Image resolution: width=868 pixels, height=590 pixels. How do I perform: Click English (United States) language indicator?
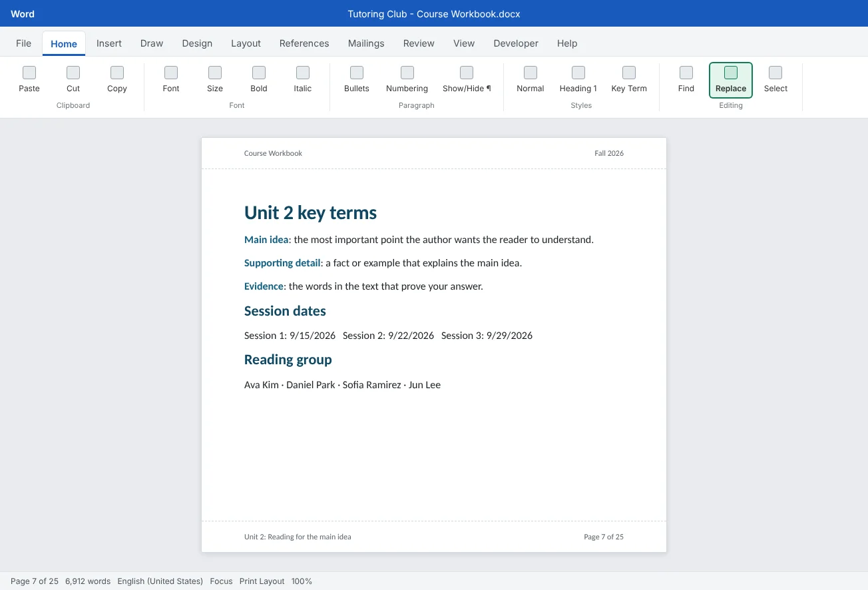click(x=160, y=581)
